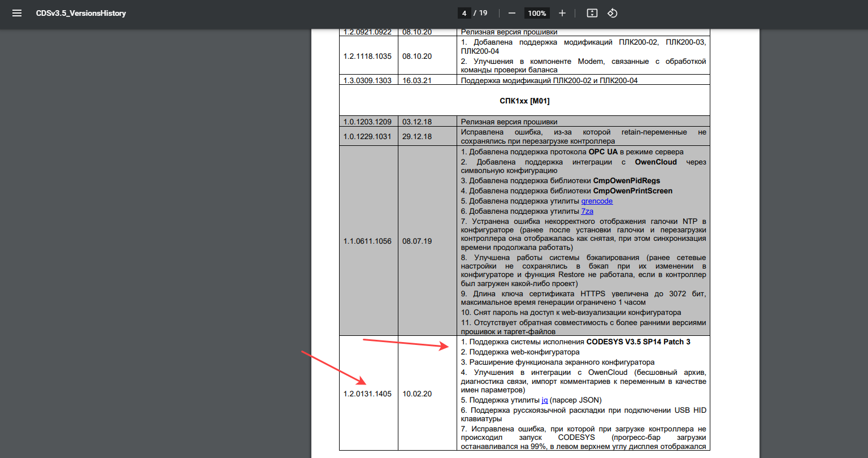Select version cell 1.2.1118.1035

(367, 56)
